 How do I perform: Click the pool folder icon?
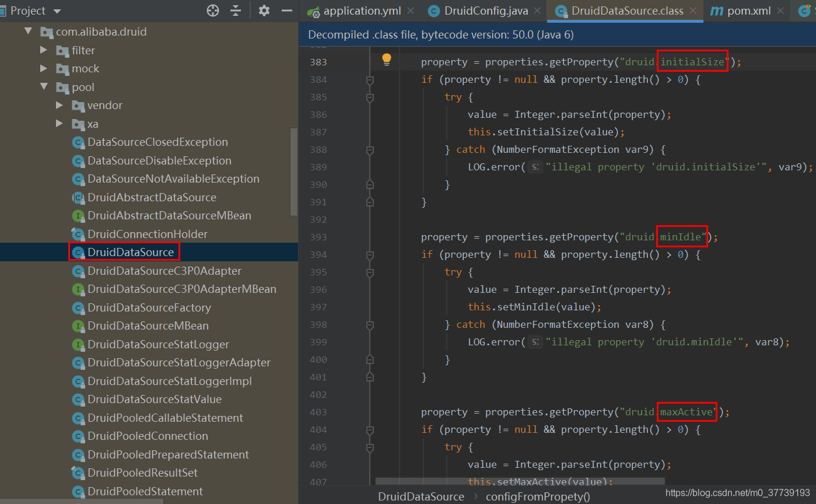click(62, 87)
